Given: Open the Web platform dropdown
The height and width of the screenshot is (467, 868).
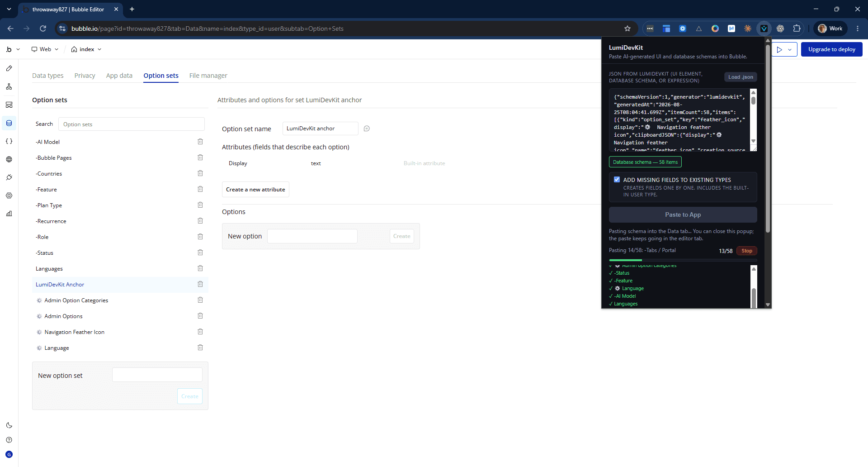Looking at the screenshot, I should pos(45,49).
